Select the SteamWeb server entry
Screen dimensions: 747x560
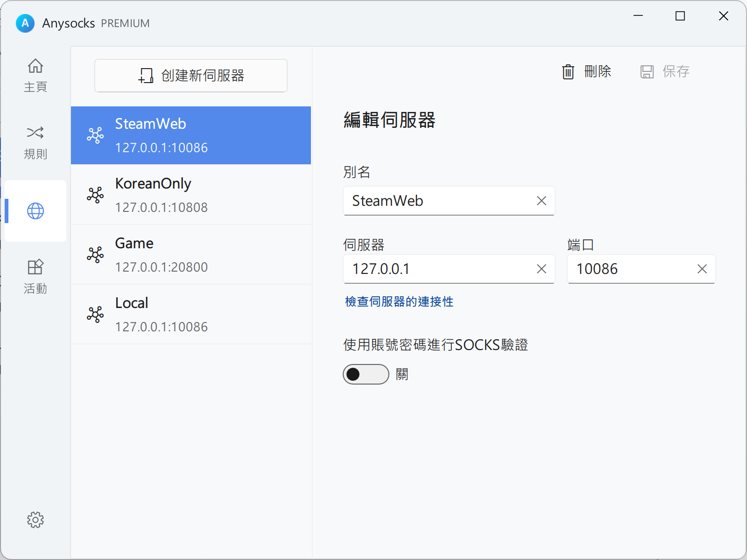pyautogui.click(x=191, y=135)
